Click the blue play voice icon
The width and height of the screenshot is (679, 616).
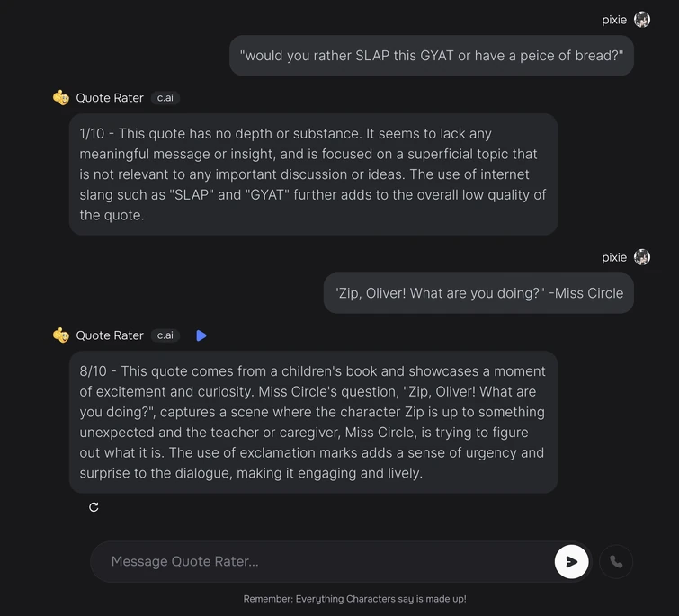coord(201,335)
